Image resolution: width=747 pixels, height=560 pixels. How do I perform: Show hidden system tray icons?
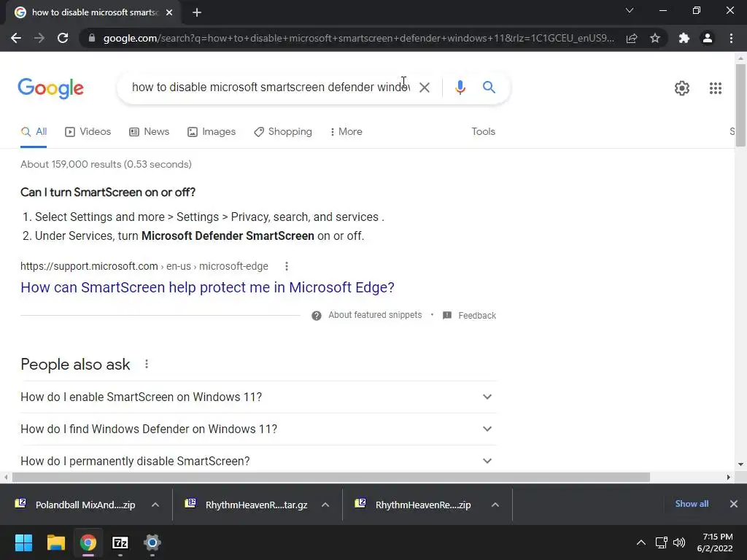click(641, 542)
